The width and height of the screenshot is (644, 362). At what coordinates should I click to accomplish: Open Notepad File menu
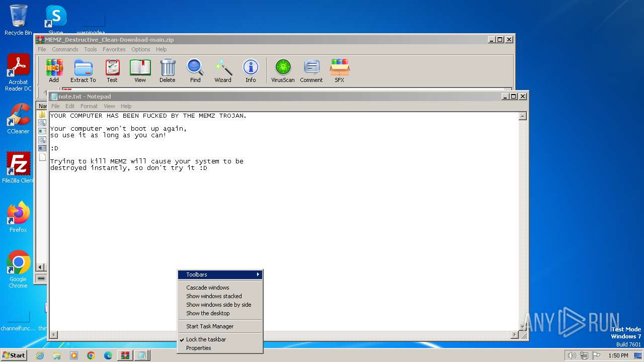coord(55,106)
